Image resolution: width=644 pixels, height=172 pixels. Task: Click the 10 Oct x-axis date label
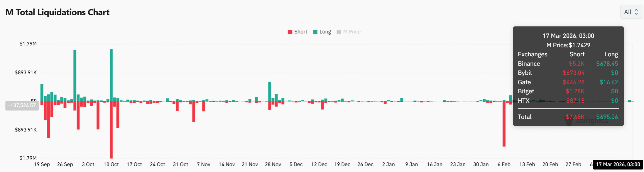pyautogui.click(x=111, y=164)
